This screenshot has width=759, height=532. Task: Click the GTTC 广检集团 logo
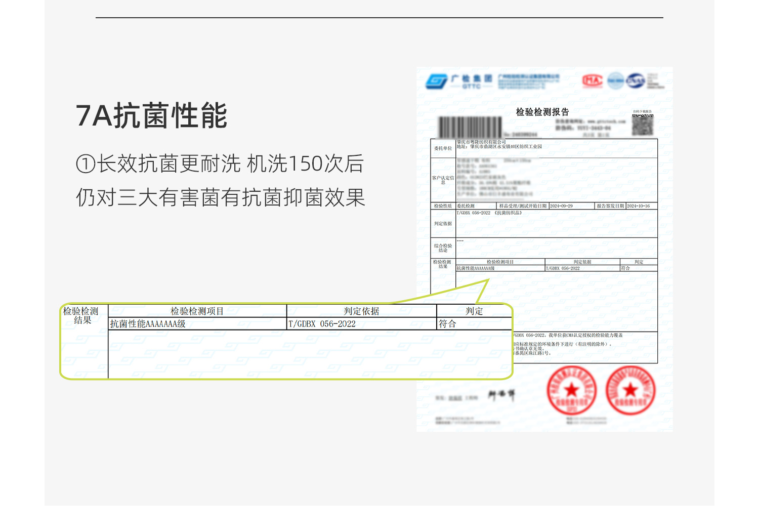(x=458, y=81)
